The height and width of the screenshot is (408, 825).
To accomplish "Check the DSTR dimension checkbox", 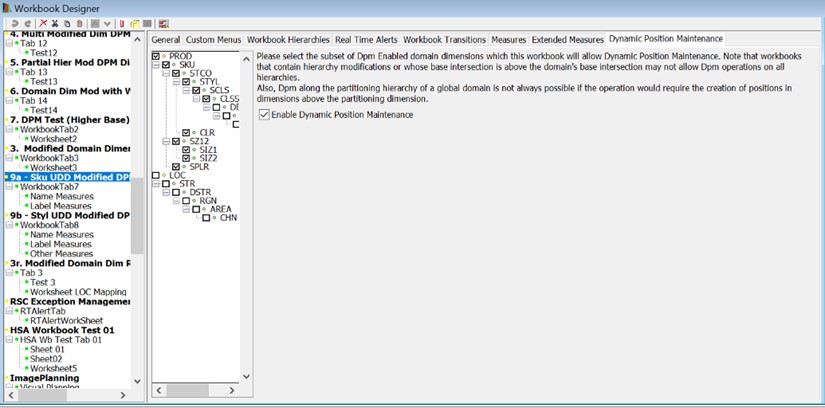I will click(x=176, y=192).
